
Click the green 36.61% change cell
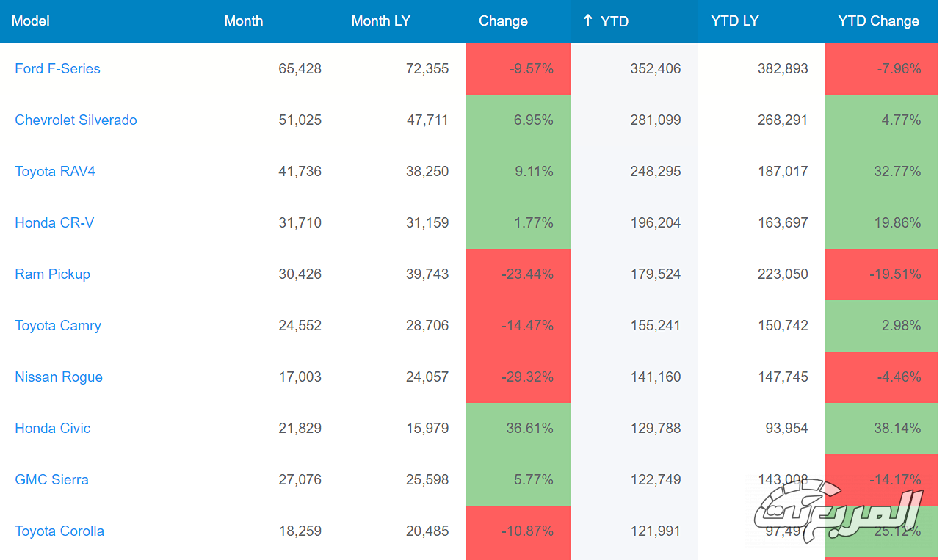click(518, 429)
